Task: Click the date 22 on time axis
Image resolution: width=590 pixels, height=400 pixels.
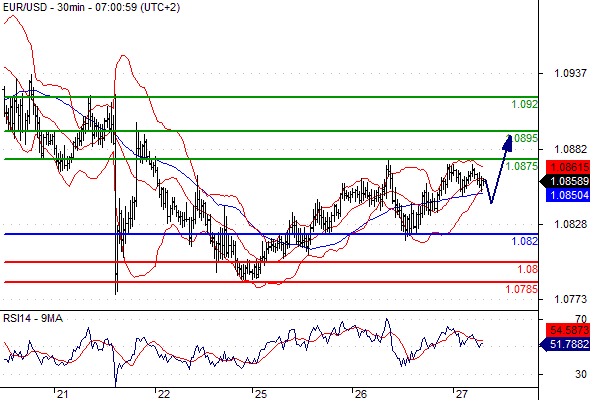Action: [x=164, y=394]
